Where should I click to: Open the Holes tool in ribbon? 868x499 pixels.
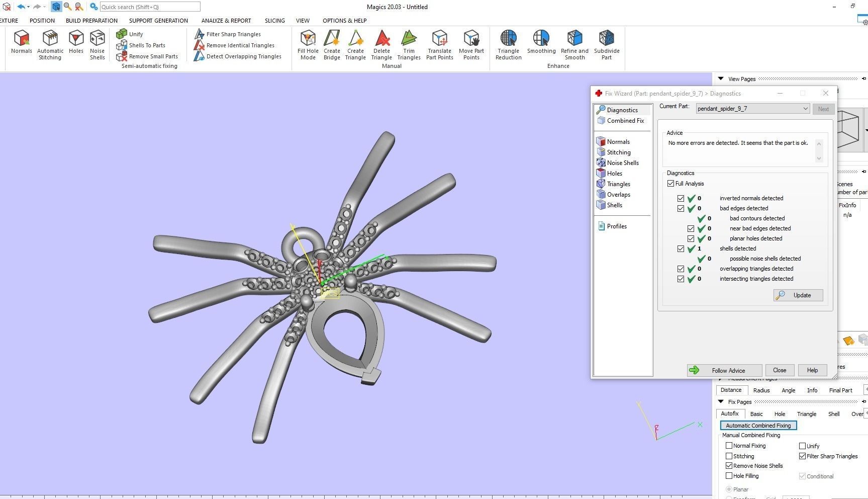(x=76, y=42)
